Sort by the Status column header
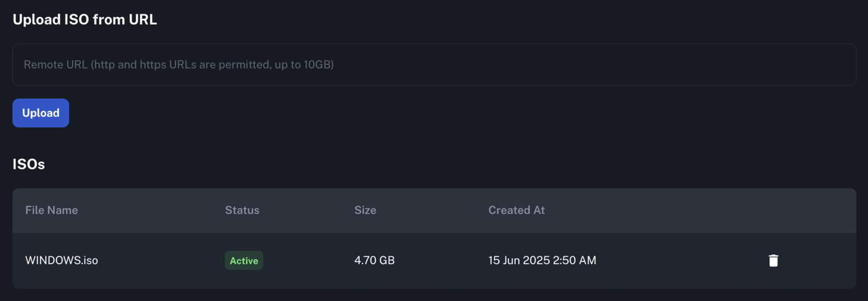Image resolution: width=868 pixels, height=301 pixels. coord(242,210)
